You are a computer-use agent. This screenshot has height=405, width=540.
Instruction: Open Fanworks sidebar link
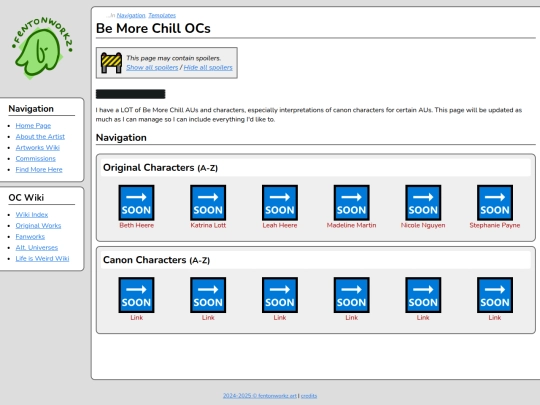pos(30,237)
